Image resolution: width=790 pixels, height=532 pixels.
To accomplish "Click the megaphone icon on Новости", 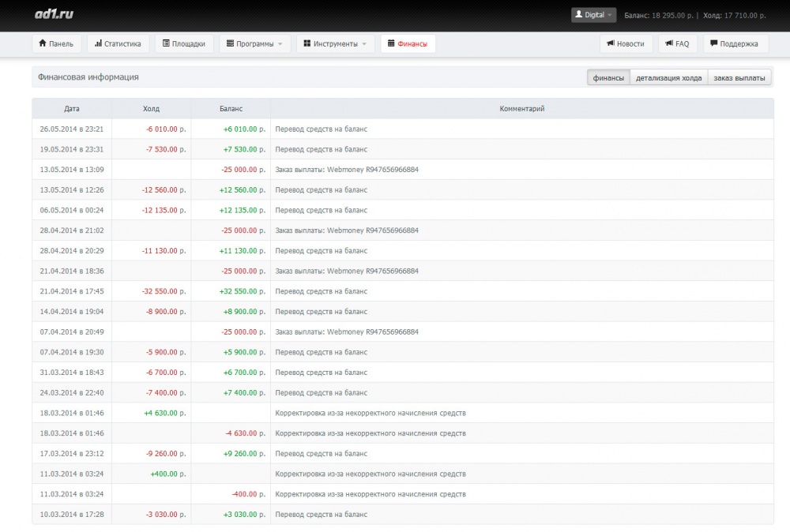I will tap(611, 43).
